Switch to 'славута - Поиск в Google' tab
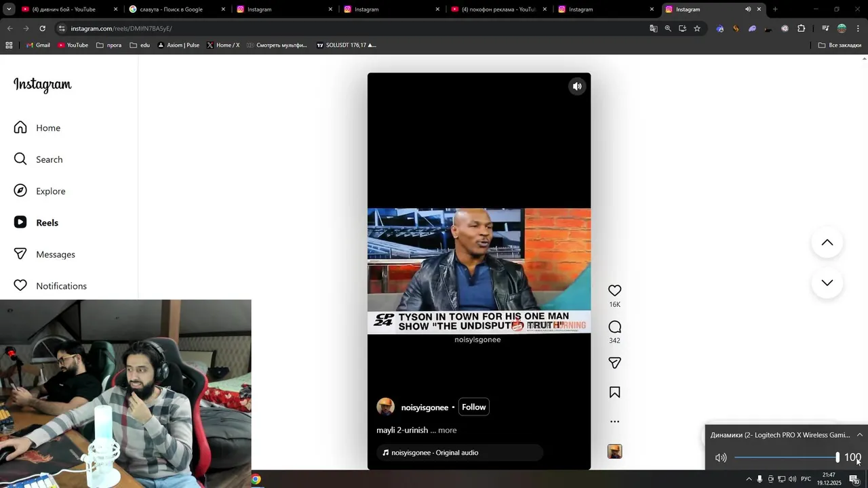868x488 pixels. point(177,9)
